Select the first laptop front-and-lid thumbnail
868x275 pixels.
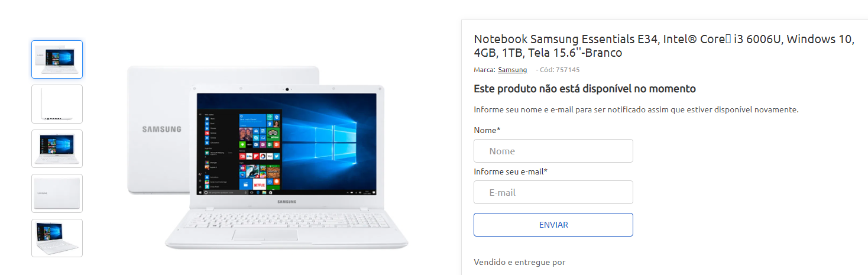tap(57, 59)
